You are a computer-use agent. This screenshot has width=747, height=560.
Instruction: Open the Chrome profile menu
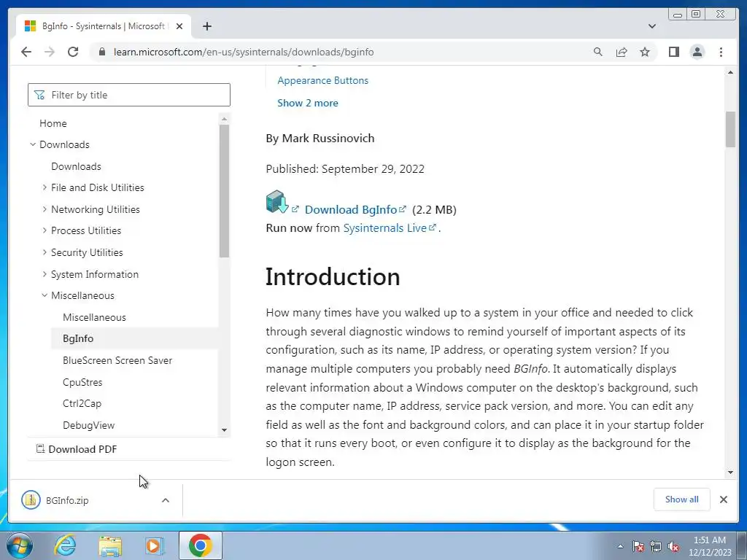(x=697, y=52)
